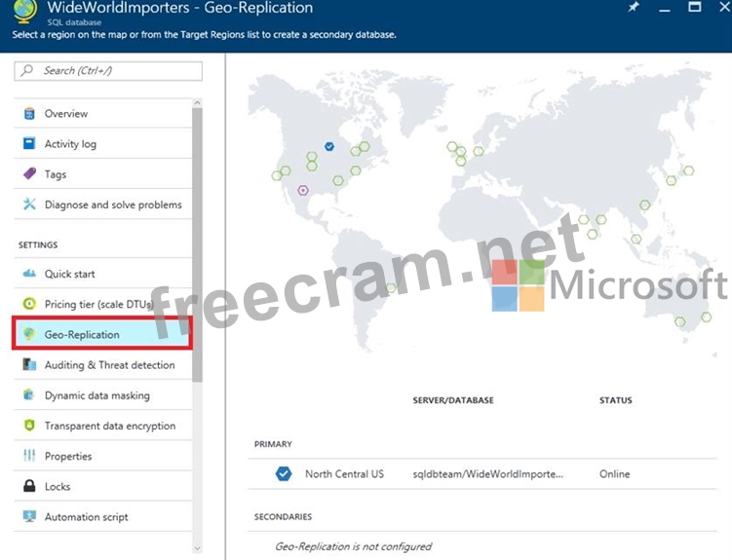Click the Auditing & Threat detection icon

point(29,364)
